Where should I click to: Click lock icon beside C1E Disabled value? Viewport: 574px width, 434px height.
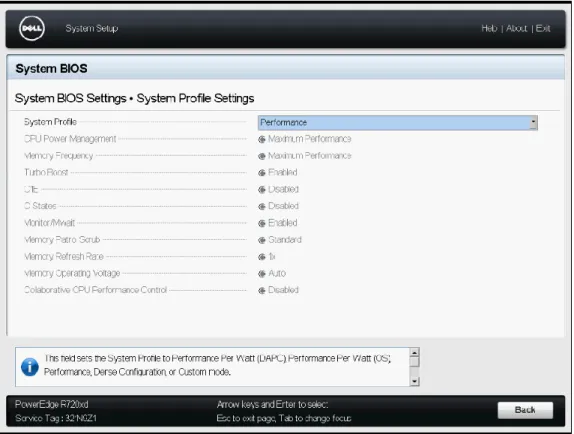[x=262, y=190]
